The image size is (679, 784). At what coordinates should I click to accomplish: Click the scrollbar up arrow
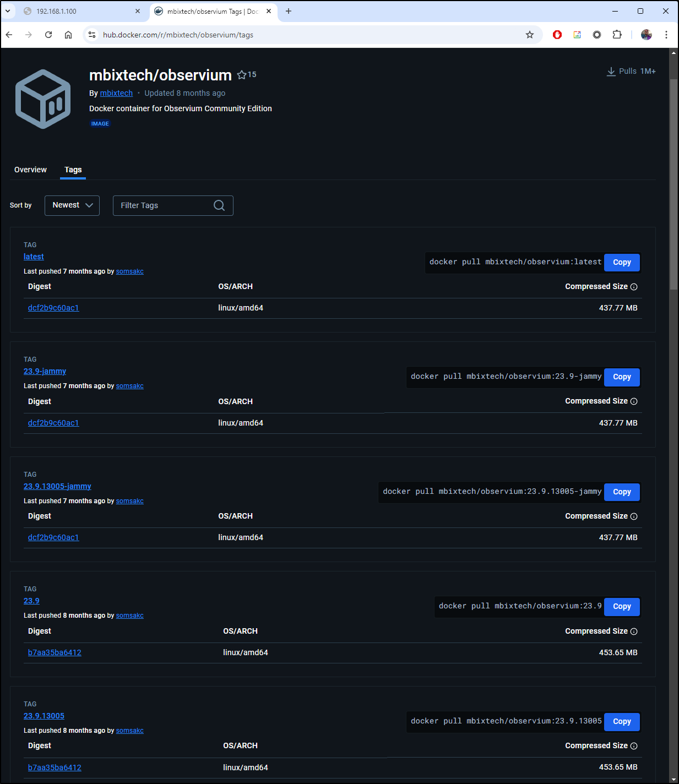click(673, 53)
